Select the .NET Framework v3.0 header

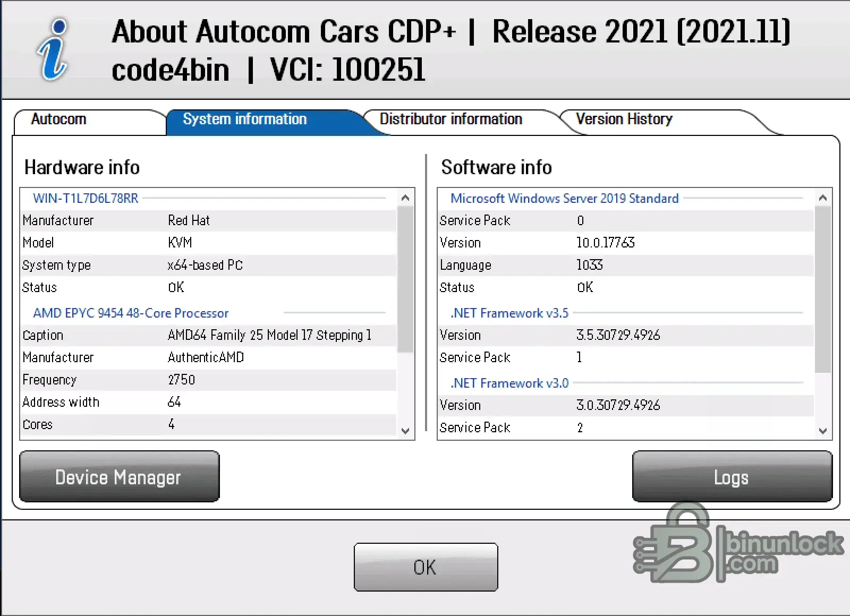point(509,383)
